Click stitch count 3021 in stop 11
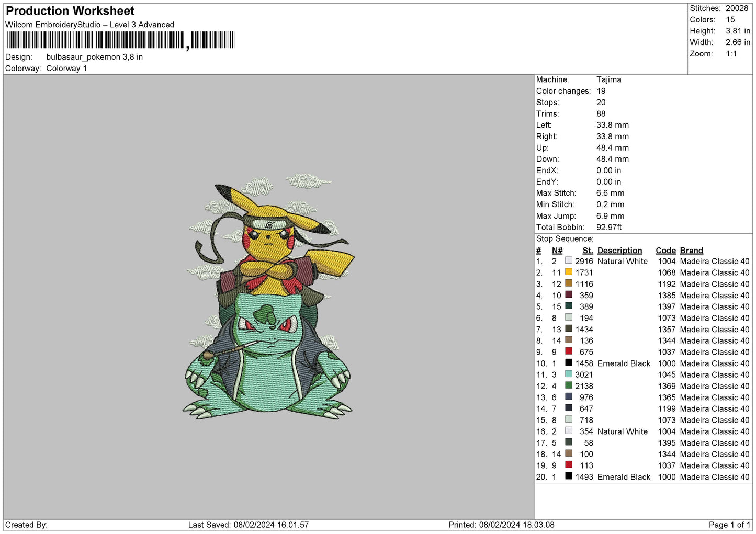The height and width of the screenshot is (534, 756). 584,374
